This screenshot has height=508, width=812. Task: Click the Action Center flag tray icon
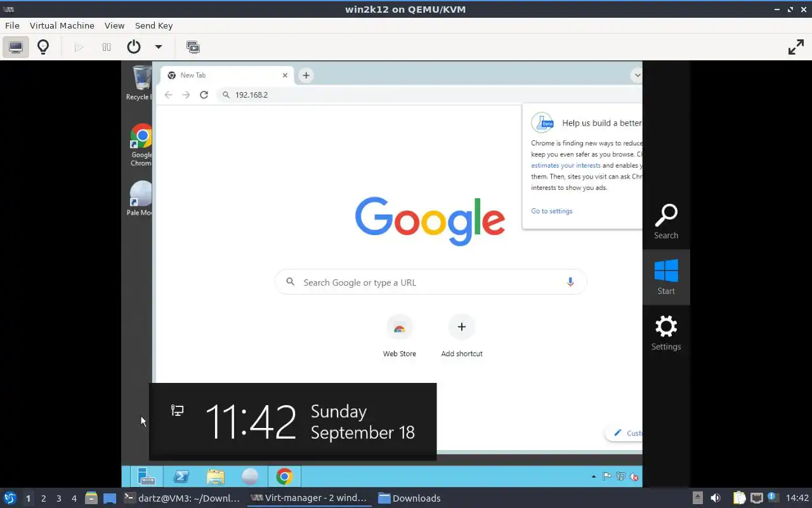607,476
